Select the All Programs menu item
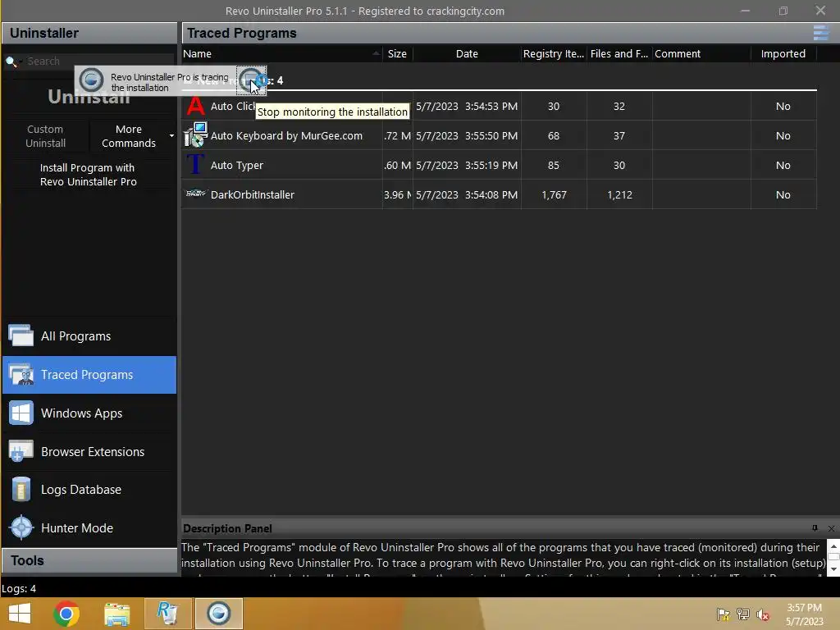The width and height of the screenshot is (840, 630). tap(89, 336)
